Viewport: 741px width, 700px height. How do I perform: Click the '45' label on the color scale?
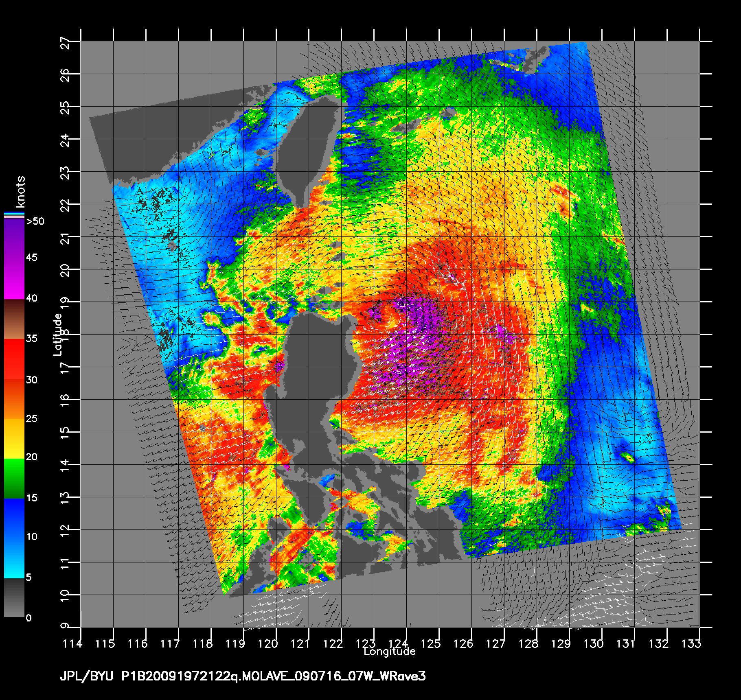(x=32, y=258)
